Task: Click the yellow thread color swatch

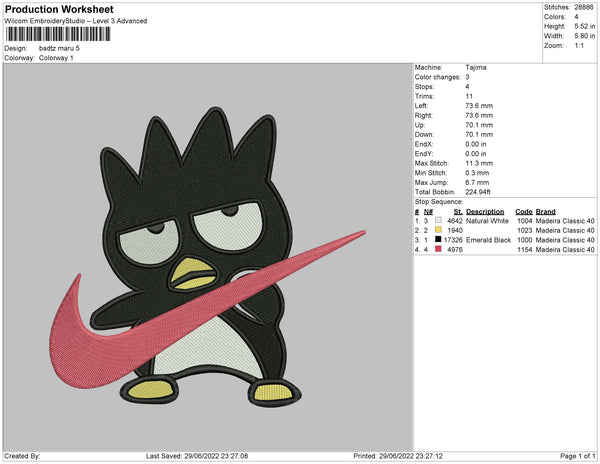Action: 438,230
